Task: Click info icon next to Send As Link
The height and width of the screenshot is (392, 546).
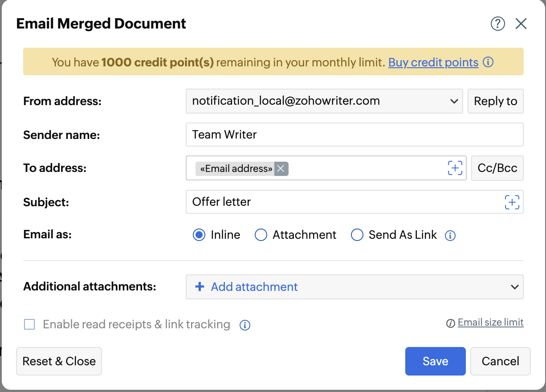Action: [450, 236]
